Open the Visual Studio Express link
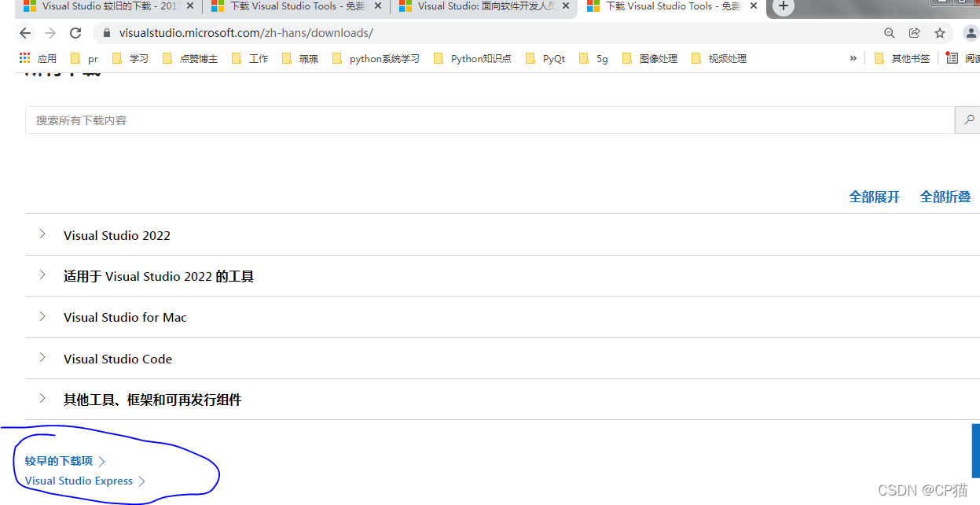Screen dimensions: 980x505 pyautogui.click(x=85, y=481)
